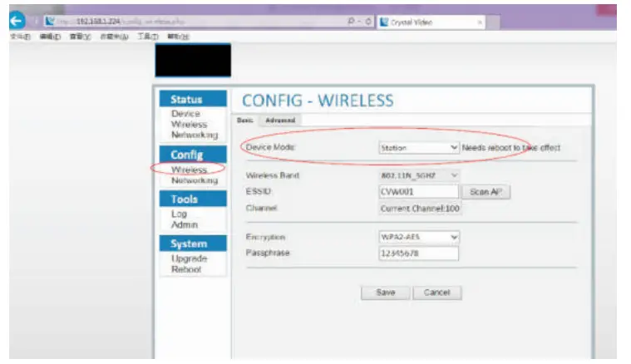Open the second browser menu bar item
Image resolution: width=631 pixels, height=364 pixels.
tap(51, 37)
